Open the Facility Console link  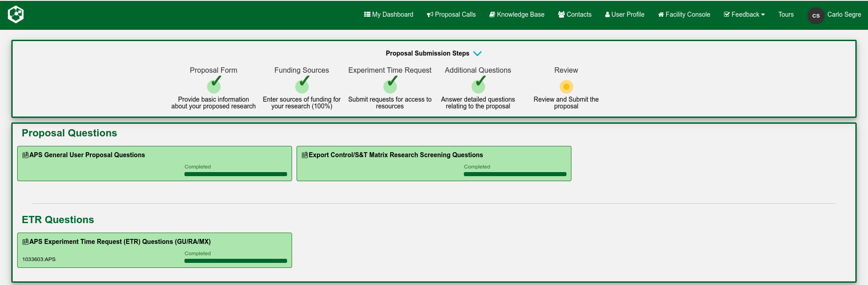(684, 14)
